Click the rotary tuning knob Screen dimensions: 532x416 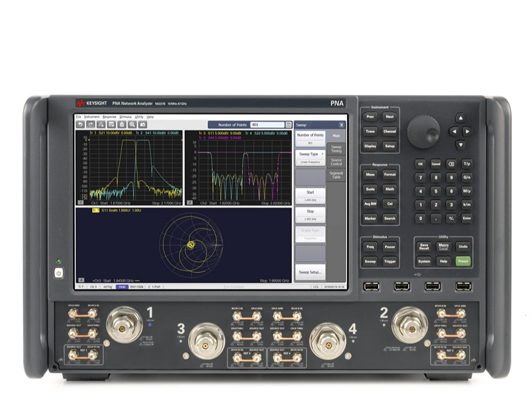pyautogui.click(x=423, y=132)
